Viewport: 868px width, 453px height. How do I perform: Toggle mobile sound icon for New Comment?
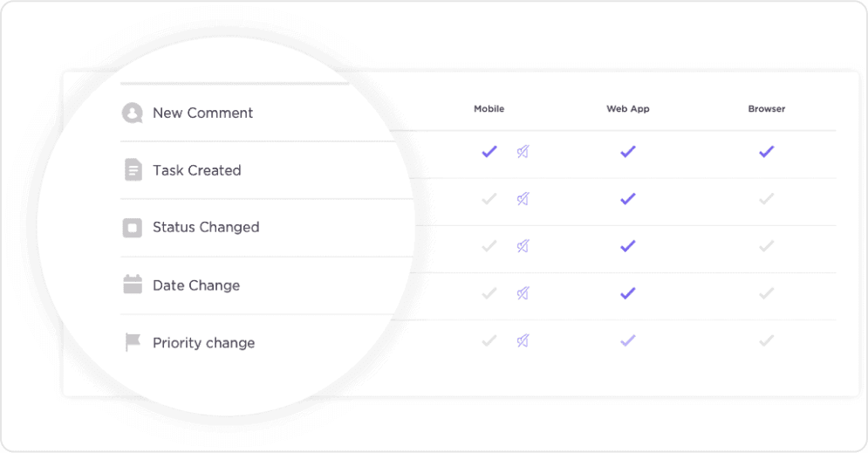[x=523, y=151]
